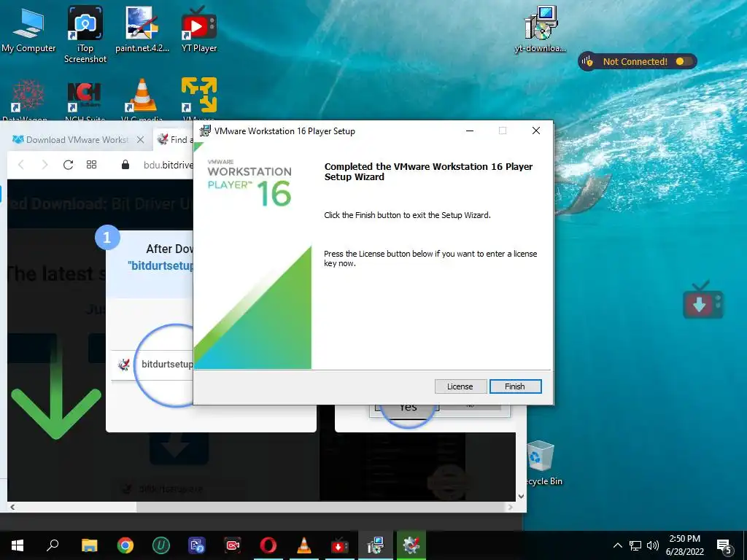Close the VMware Workstation 16 Player Setup window

[x=536, y=131]
